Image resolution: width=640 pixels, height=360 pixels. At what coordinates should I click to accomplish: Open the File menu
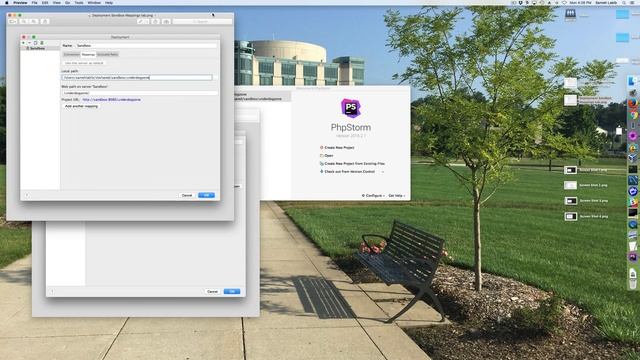click(34, 2)
